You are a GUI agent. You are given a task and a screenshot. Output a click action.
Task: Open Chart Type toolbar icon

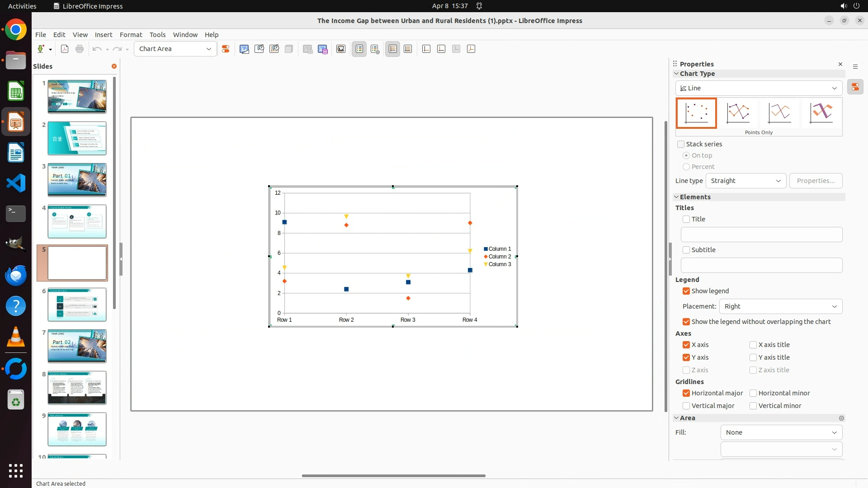pos(244,49)
